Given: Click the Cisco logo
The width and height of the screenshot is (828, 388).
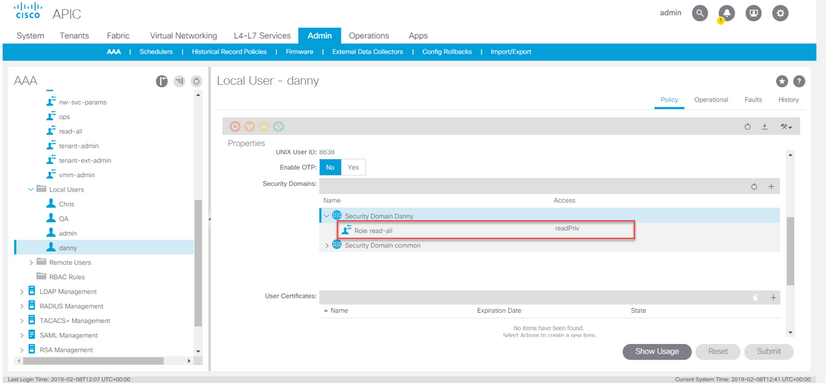Looking at the screenshot, I should point(27,11).
